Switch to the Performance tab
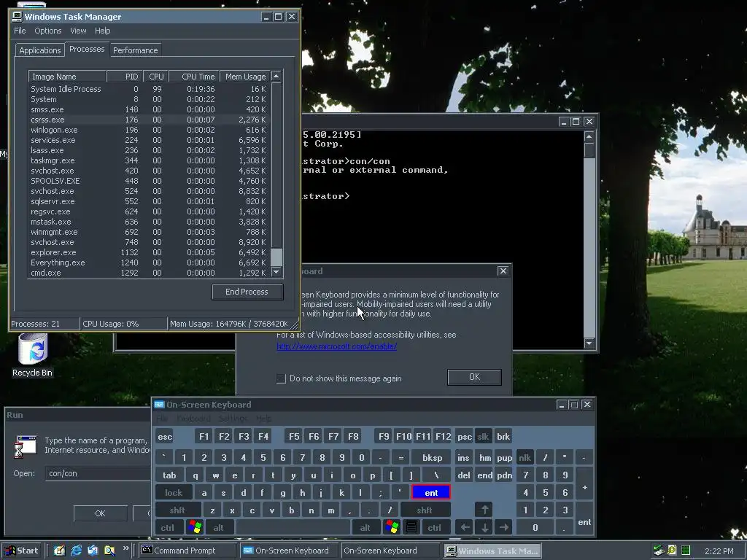Viewport: 747px width, 560px height. point(135,50)
